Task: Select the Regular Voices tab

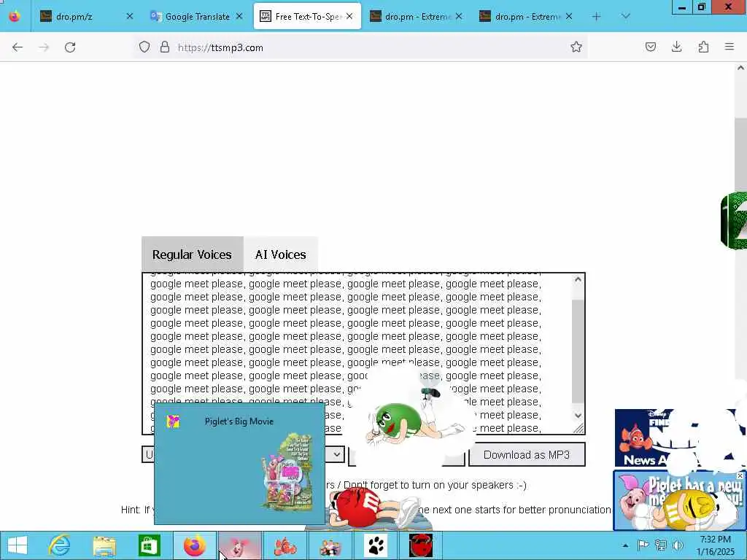Action: [192, 254]
